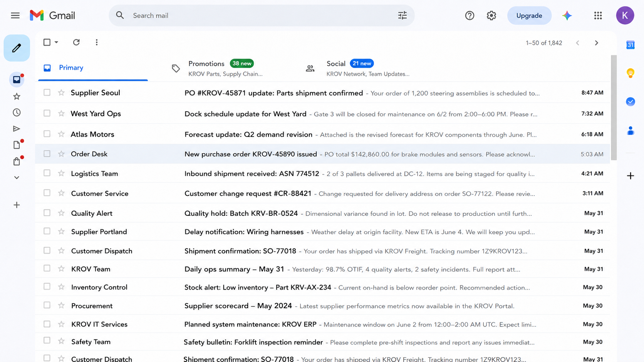Click the search magnifier icon
Image resolution: width=644 pixels, height=362 pixels.
coord(120,15)
